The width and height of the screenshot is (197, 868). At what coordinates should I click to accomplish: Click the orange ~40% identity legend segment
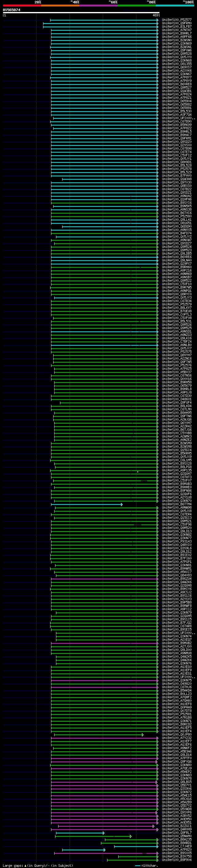click(x=60, y=6)
